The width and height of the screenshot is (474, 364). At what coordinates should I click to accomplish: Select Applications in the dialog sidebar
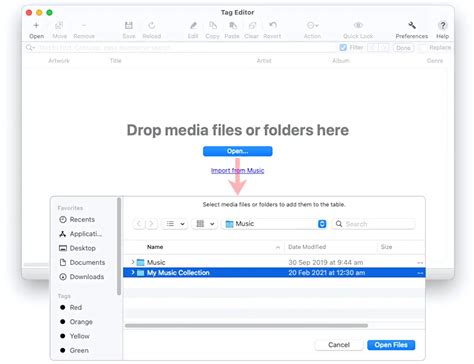point(80,234)
